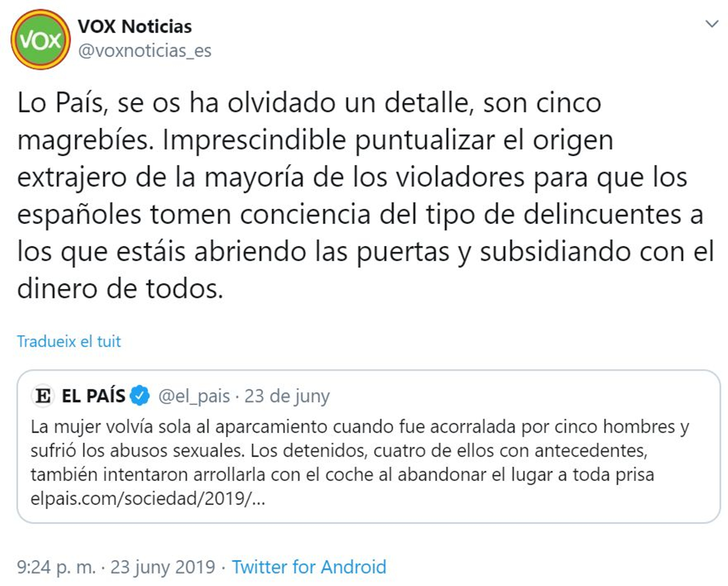Click the main tweet text starting 'Lo País'
Viewport: 728px width, 586px height.
tap(359, 195)
